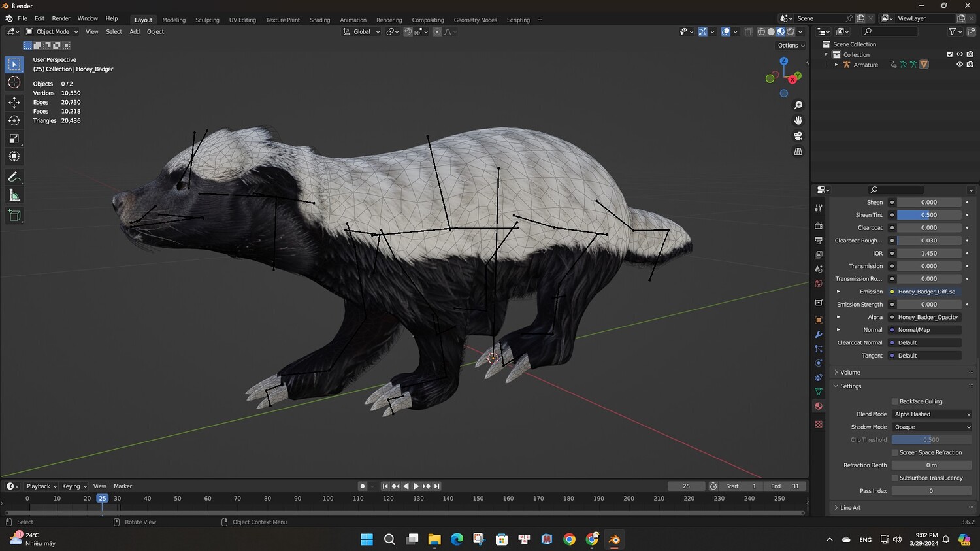
Task: Click the Add Cube tool icon
Action: [x=14, y=215]
